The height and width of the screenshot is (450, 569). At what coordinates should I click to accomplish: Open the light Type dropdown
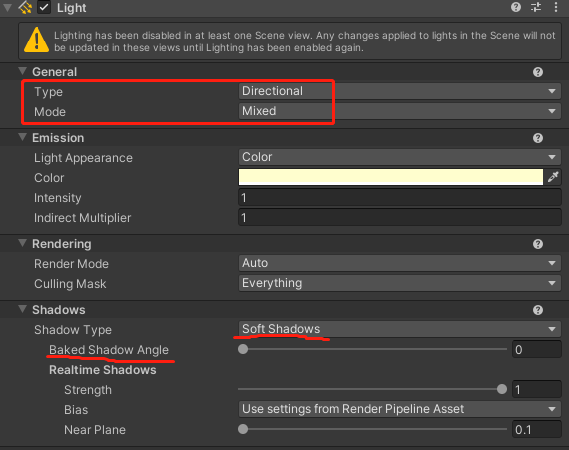point(400,91)
